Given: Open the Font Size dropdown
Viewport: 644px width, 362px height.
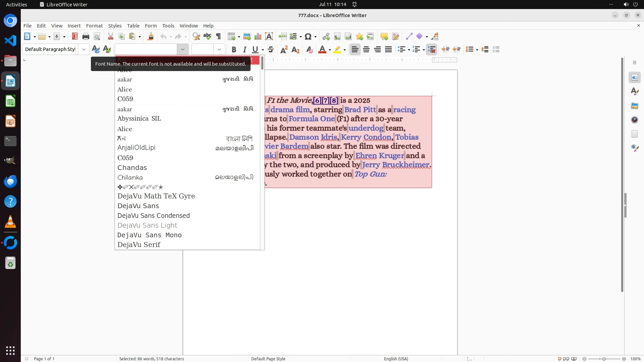Looking at the screenshot, I should click(x=219, y=49).
